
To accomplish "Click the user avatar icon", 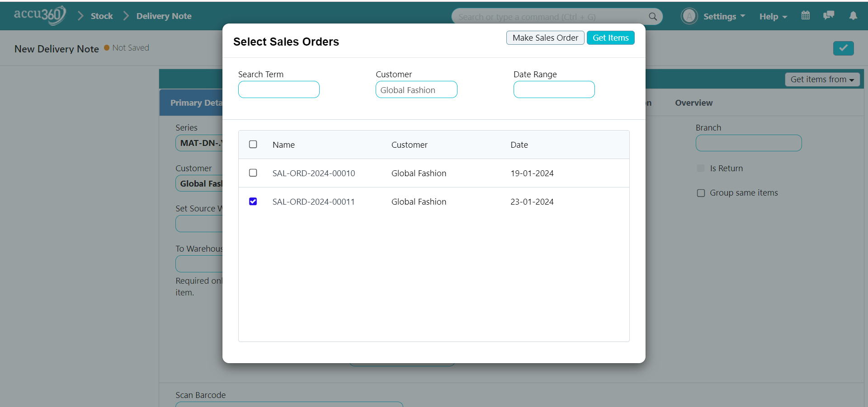I will click(x=689, y=16).
